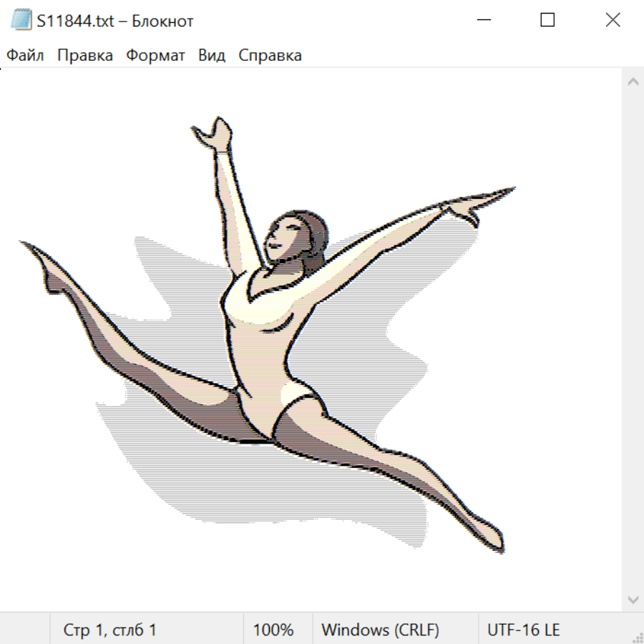Image resolution: width=644 pixels, height=644 pixels.
Task: Open the Правка menu
Action: 84,56
